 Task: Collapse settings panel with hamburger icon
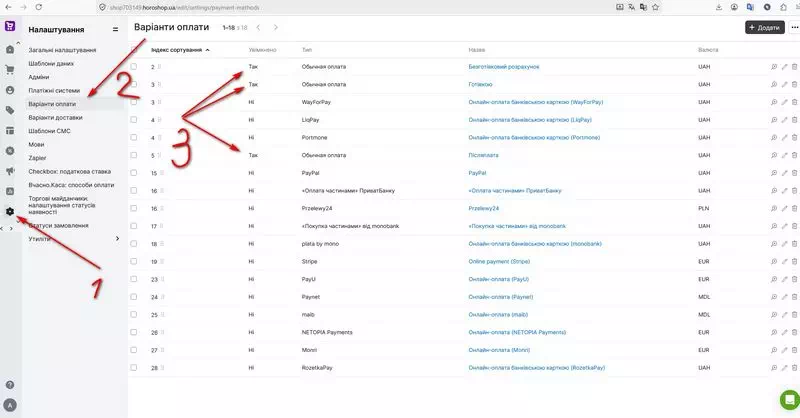click(115, 30)
